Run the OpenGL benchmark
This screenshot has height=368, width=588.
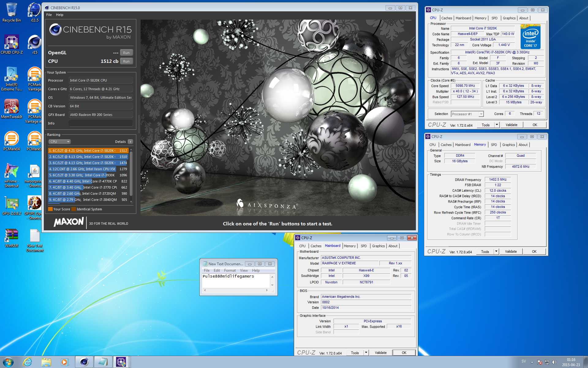[126, 53]
